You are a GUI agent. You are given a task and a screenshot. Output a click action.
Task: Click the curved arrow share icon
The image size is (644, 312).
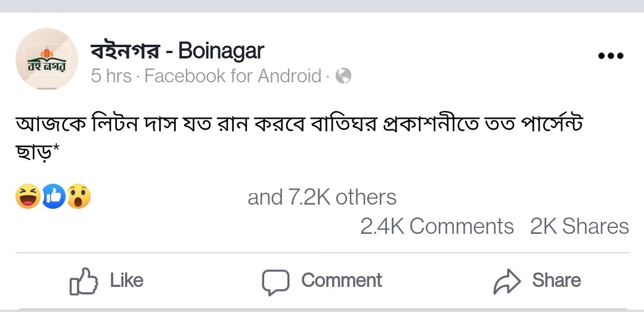[507, 281]
